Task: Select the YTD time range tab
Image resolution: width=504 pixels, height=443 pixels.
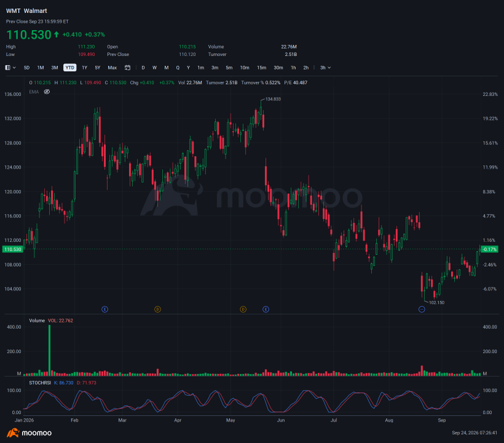Action: click(x=69, y=68)
